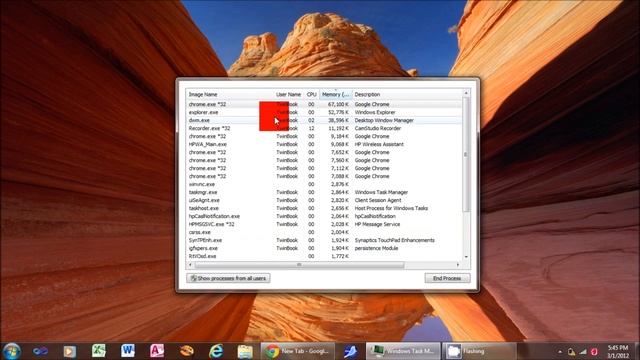Open Excel from the taskbar
This screenshot has height=360, width=640.
click(x=98, y=351)
